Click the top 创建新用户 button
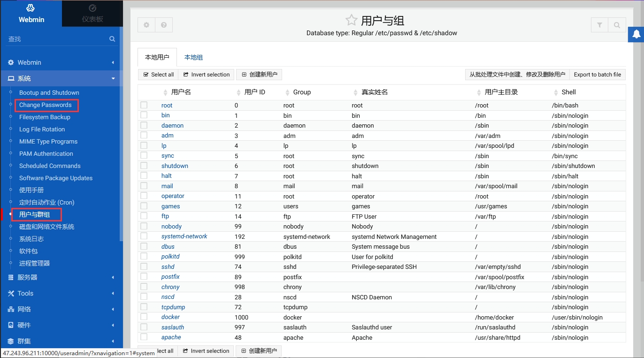This screenshot has height=358, width=644. (259, 75)
